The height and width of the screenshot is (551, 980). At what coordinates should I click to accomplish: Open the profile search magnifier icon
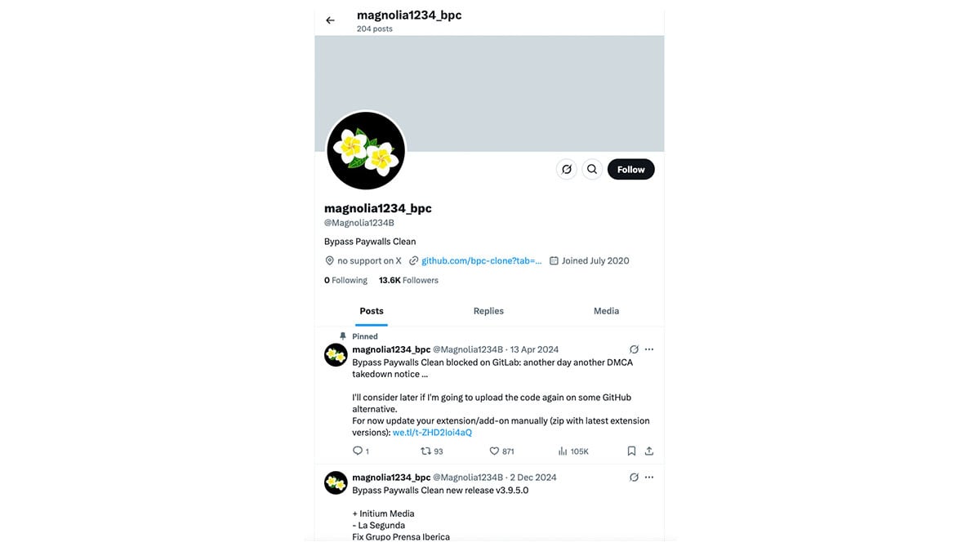(x=592, y=169)
